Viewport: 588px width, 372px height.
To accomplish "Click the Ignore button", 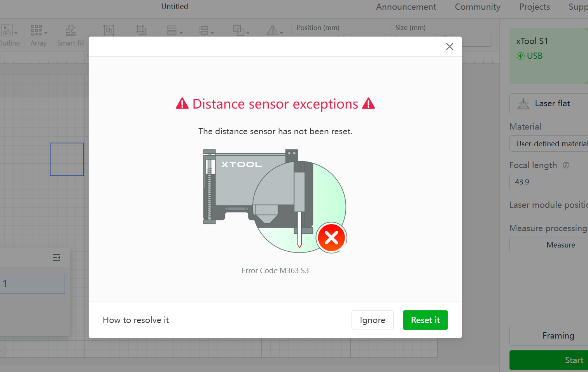I will pyautogui.click(x=372, y=320).
